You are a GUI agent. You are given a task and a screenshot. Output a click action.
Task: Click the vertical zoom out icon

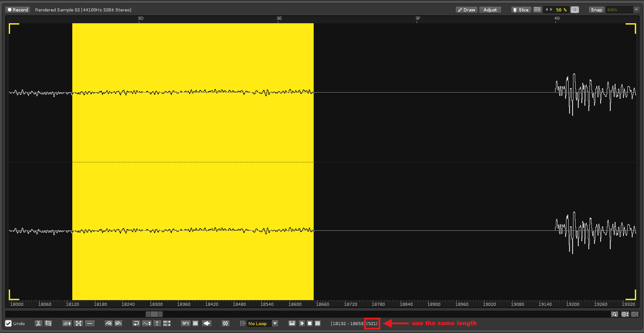(x=635, y=314)
